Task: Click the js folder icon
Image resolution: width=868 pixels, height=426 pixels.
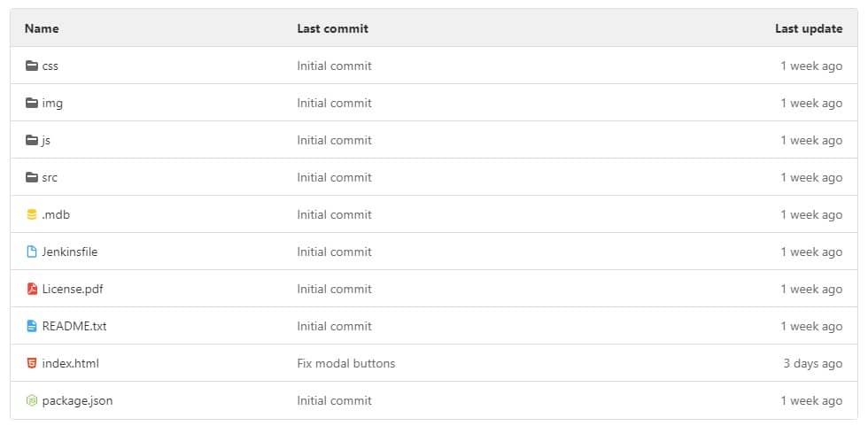Action: pyautogui.click(x=32, y=140)
